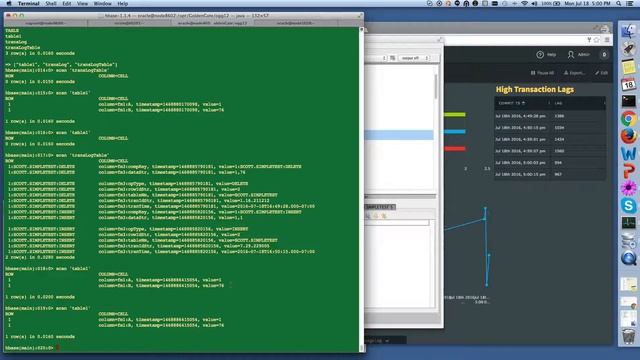Open the Window menu
The image size is (640, 360).
tap(102, 3)
